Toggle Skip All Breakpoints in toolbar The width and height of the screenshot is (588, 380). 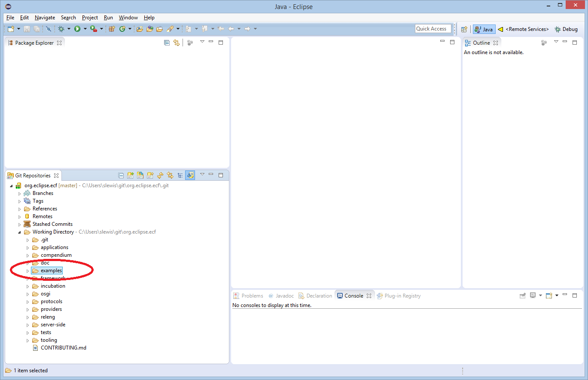click(49, 29)
